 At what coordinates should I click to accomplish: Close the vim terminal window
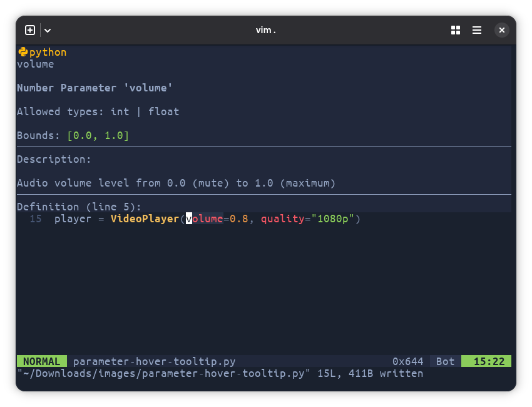(x=502, y=30)
